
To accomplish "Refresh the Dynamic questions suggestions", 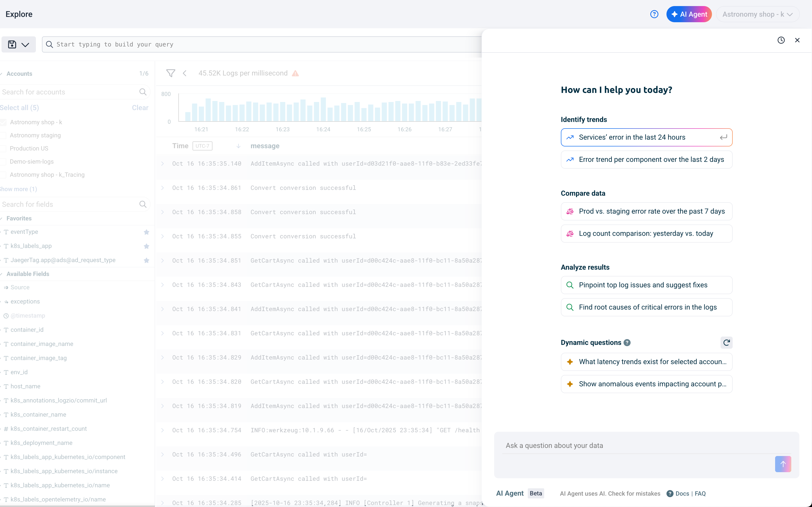I will tap(726, 342).
